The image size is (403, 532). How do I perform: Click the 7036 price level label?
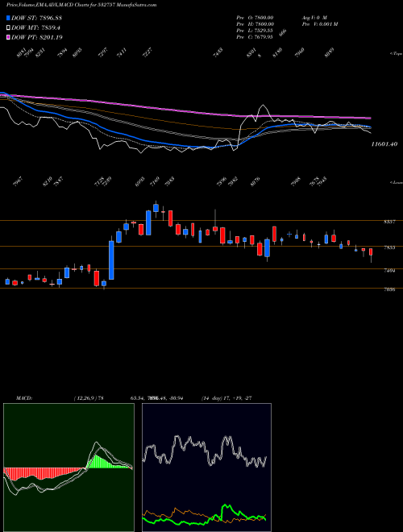click(x=389, y=289)
